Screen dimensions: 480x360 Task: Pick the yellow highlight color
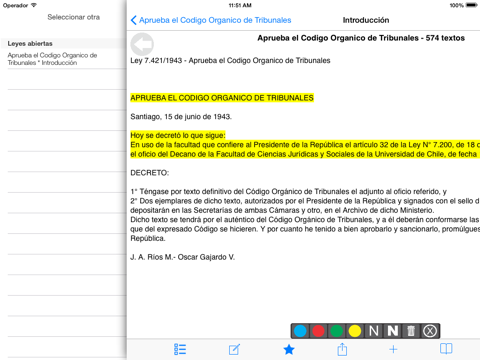coord(355,331)
